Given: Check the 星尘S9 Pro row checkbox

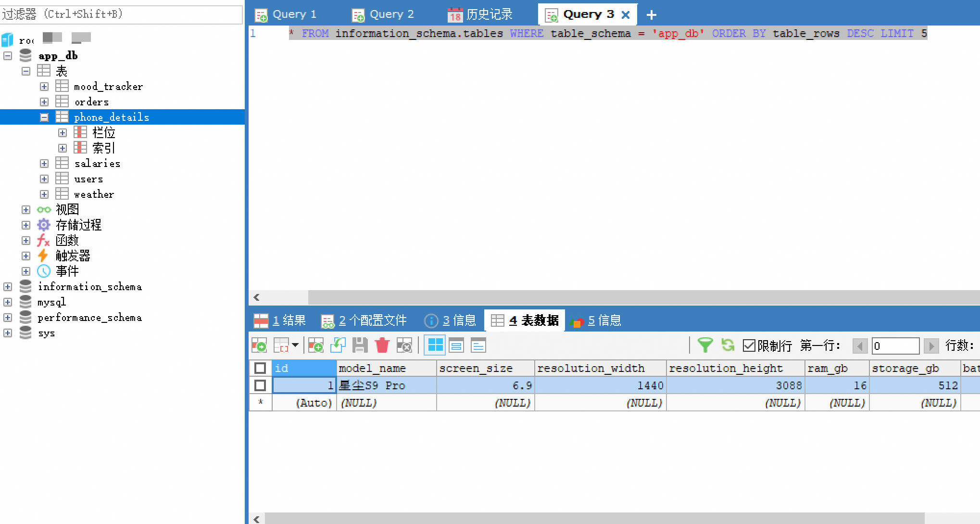Looking at the screenshot, I should pos(260,385).
